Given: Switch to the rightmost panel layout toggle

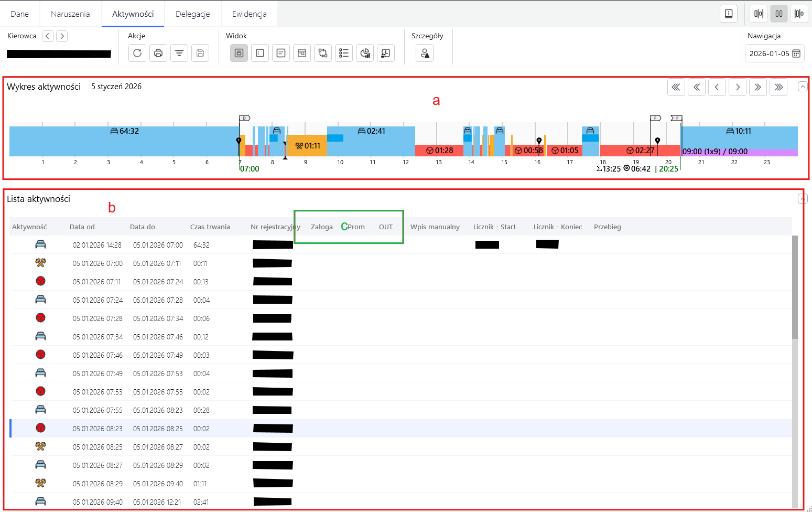Looking at the screenshot, I should tap(799, 14).
